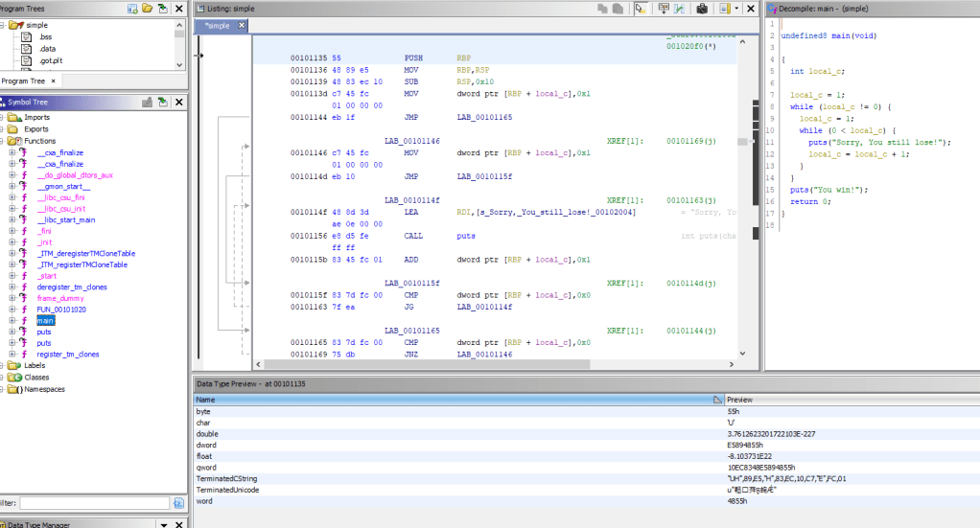Open the Data Type Manager dropdown menu arrow
The image size is (980, 528).
tap(165, 524)
